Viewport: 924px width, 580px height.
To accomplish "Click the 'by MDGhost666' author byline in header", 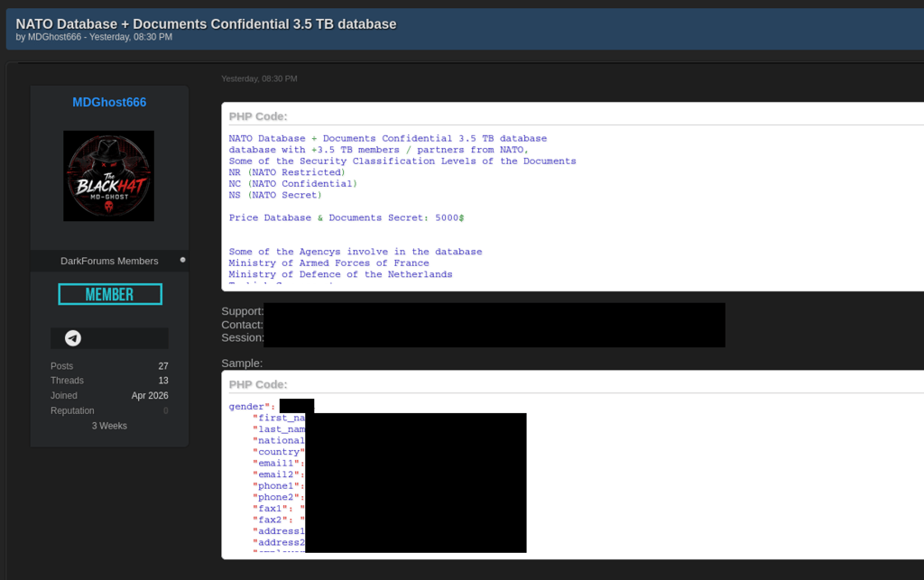I will click(49, 37).
